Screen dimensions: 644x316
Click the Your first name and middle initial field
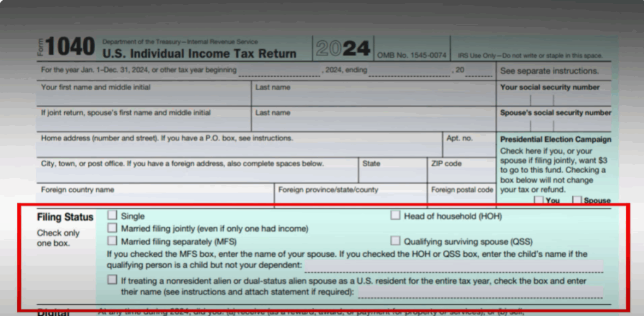[x=143, y=97]
